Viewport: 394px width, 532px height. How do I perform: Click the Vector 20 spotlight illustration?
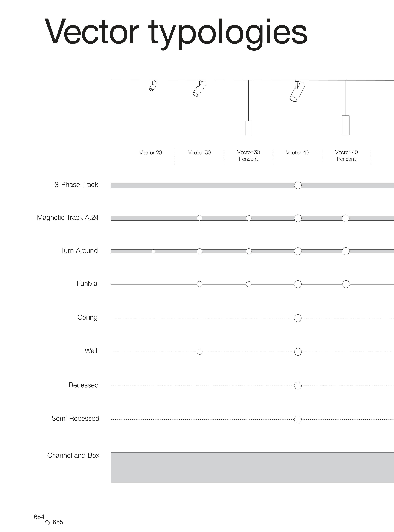(x=153, y=86)
